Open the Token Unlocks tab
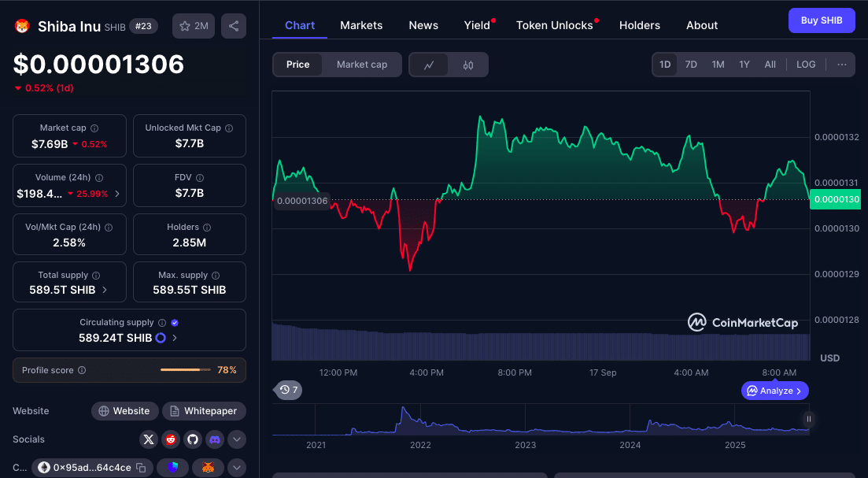The image size is (868, 478). (x=555, y=25)
